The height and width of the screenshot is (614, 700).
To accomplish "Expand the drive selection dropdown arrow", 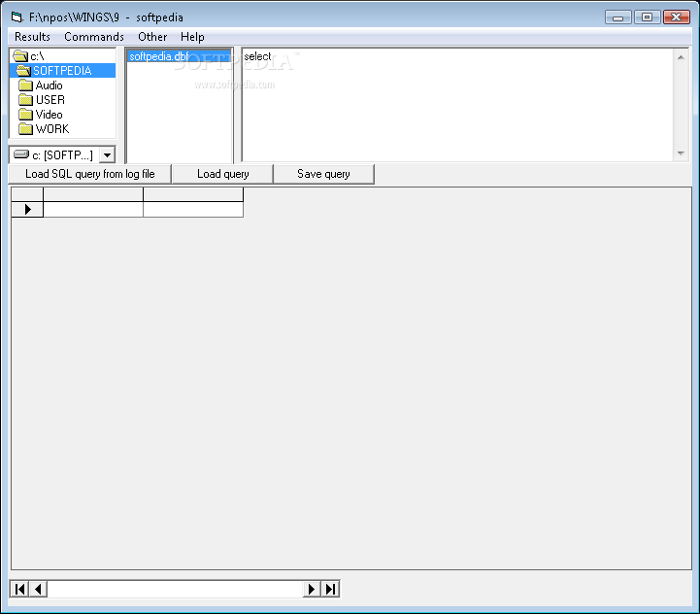I will tap(107, 155).
